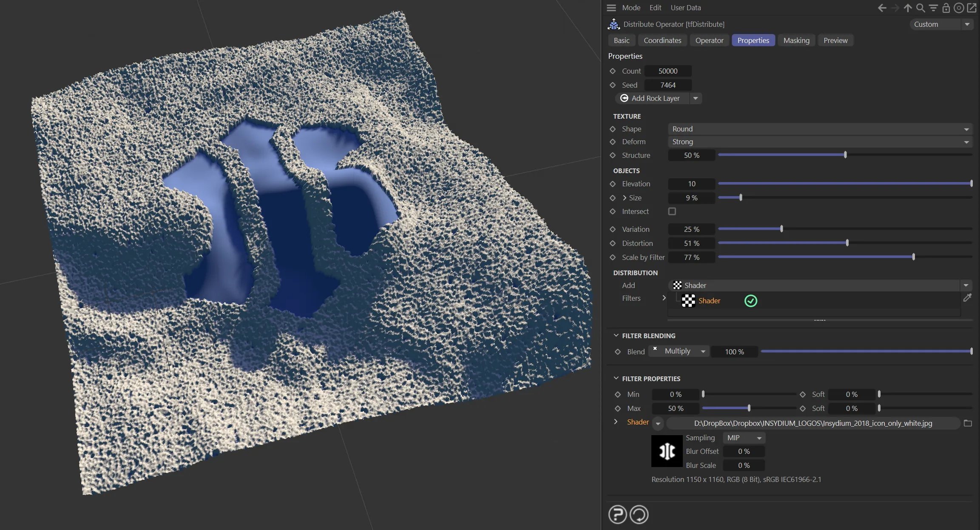Open the Shape dropdown showing Round
The height and width of the screenshot is (530, 980).
[x=819, y=129]
